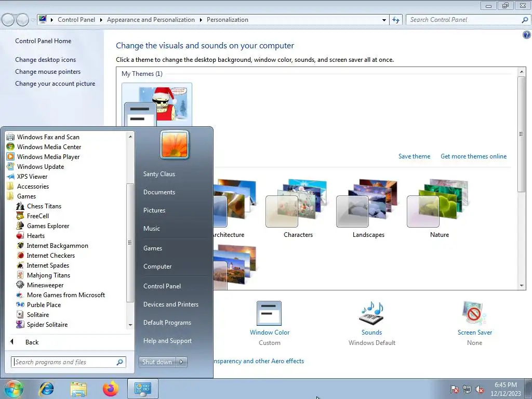Screen dimensions: 532x399
Task: Click Get more themes online link
Action: [x=473, y=156]
